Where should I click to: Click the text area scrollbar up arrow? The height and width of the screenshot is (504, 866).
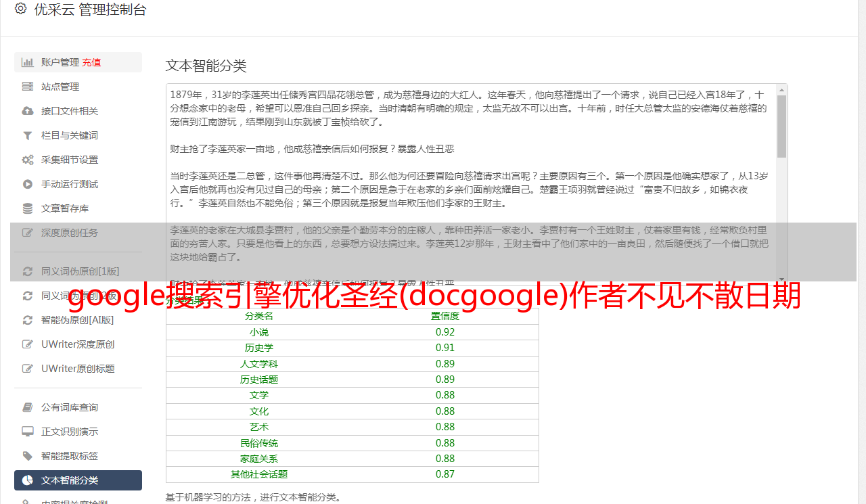(x=782, y=89)
